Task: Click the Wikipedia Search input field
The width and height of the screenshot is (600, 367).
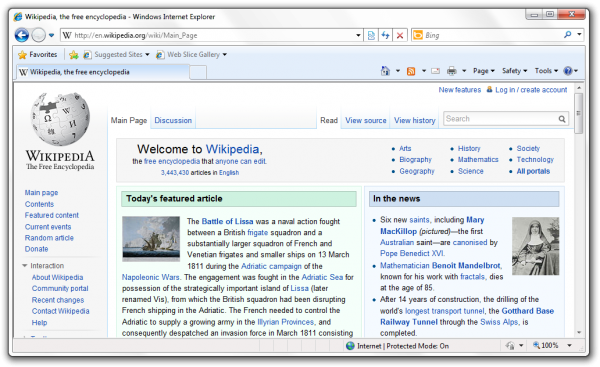Action: tap(501, 119)
